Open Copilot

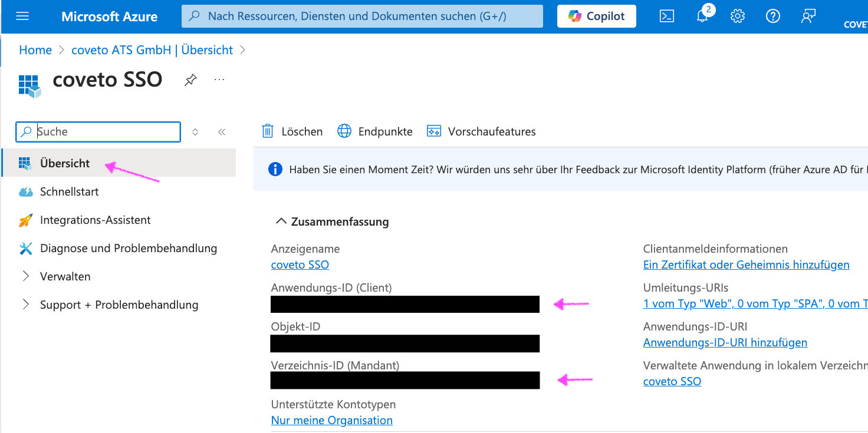point(597,16)
